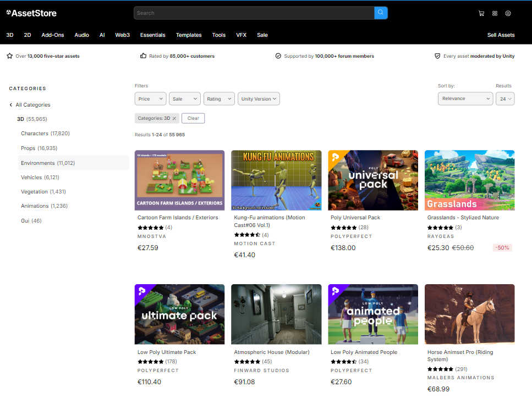Image resolution: width=532 pixels, height=404 pixels.
Task: Open the shopping cart icon
Action: [x=481, y=13]
